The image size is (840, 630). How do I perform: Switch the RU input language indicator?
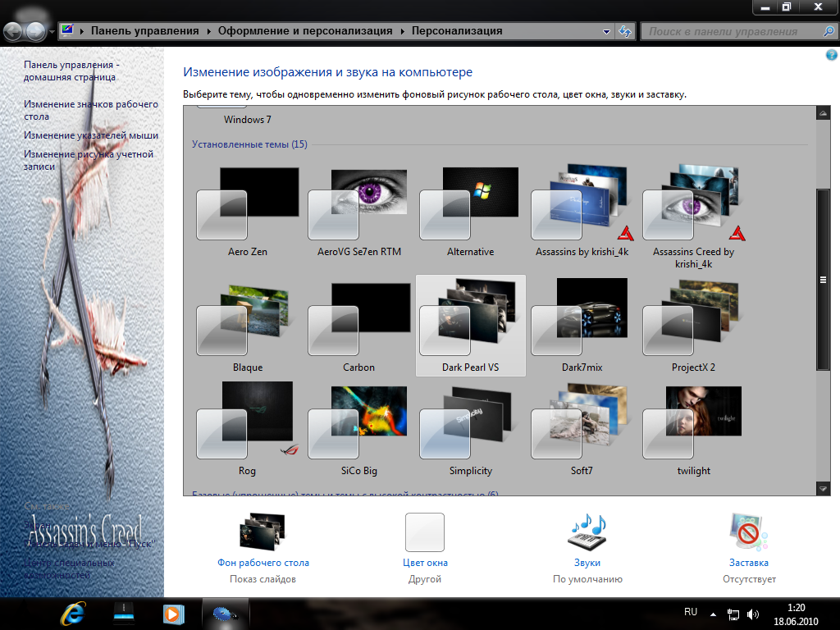point(691,612)
